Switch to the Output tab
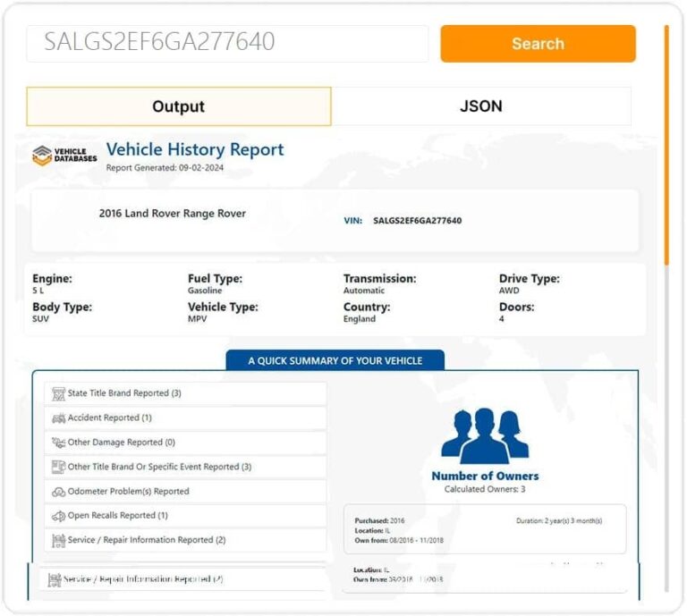Screen dimensions: 687x616 179,106
